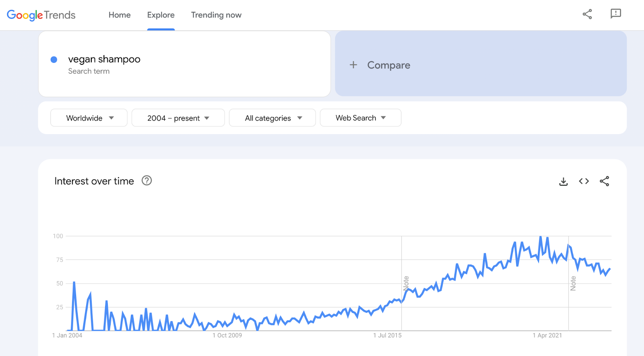Click the Note marker near Apr 2021
This screenshot has height=356, width=644.
pos(573,283)
